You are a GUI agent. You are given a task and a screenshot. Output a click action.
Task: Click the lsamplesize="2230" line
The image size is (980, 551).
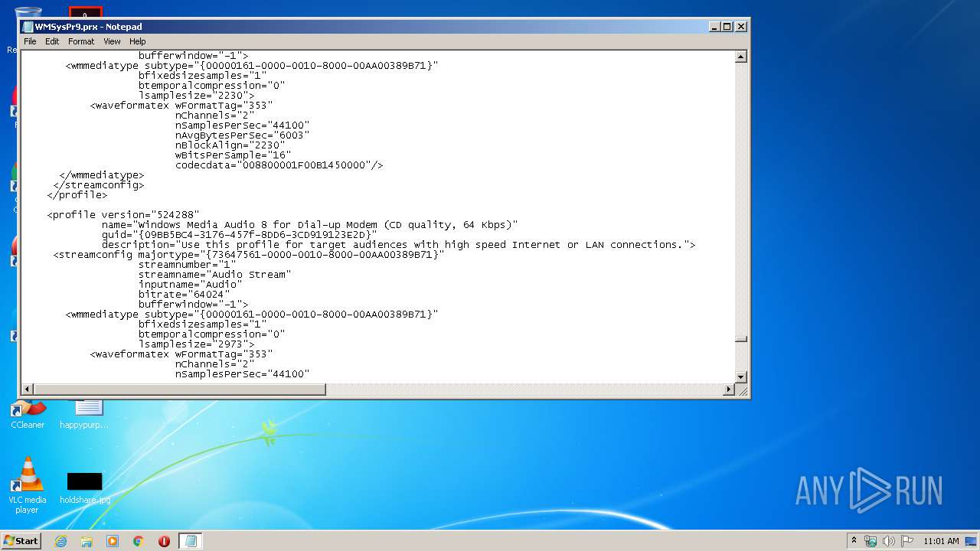click(x=196, y=95)
